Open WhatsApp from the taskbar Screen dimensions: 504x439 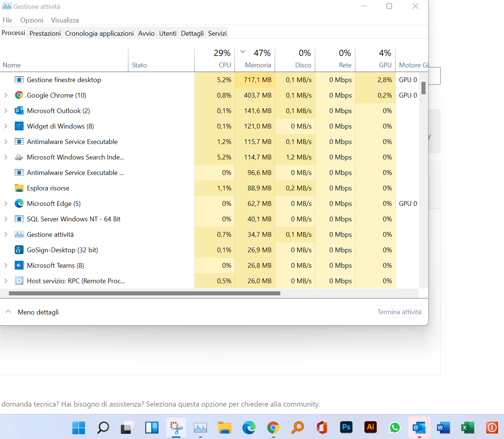coord(395,428)
